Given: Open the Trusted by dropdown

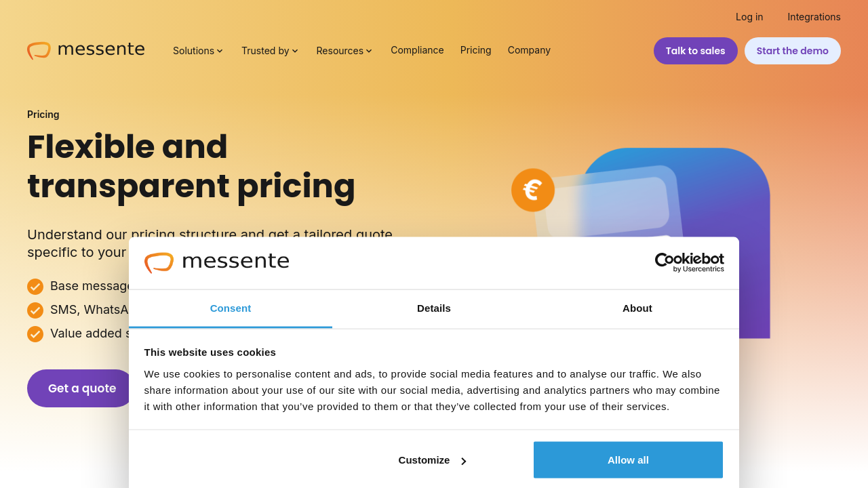Looking at the screenshot, I should pos(270,51).
